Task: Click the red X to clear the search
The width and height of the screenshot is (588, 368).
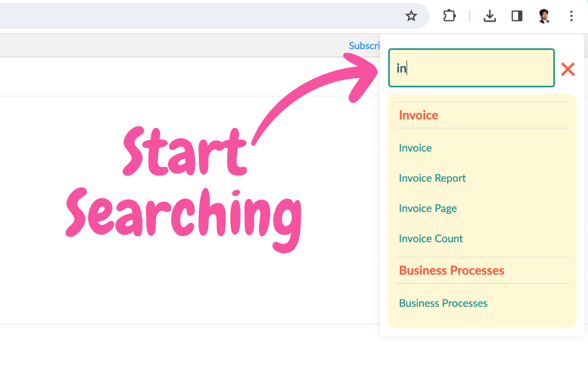Action: coord(568,69)
